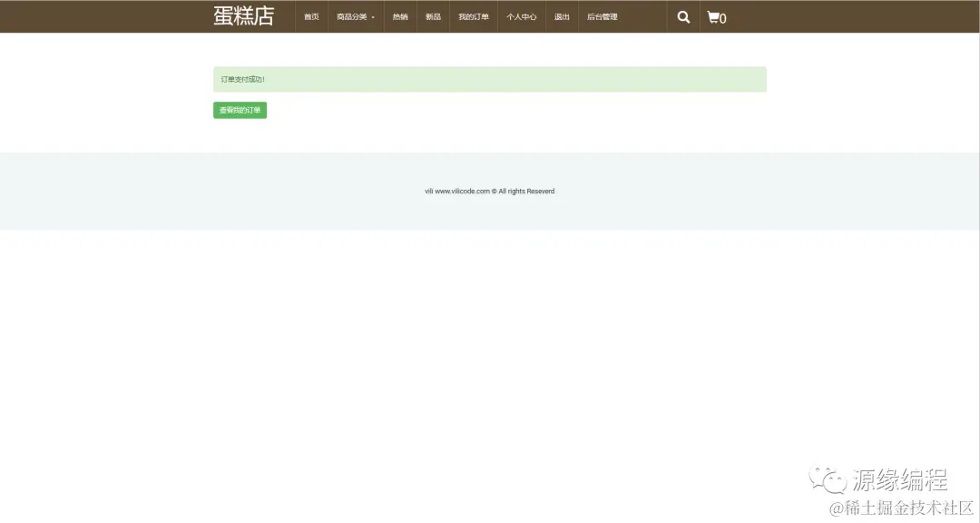Open the 热销 menu item
This screenshot has width=980, height=523.
400,17
